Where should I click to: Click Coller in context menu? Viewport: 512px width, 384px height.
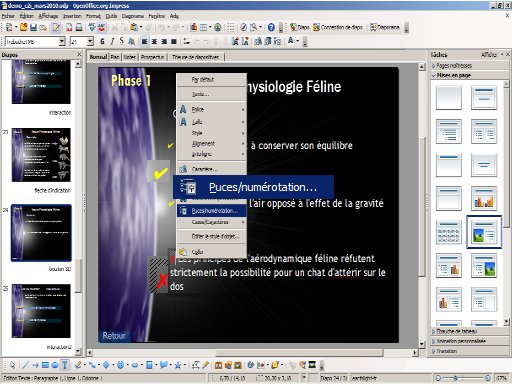pyautogui.click(x=211, y=252)
